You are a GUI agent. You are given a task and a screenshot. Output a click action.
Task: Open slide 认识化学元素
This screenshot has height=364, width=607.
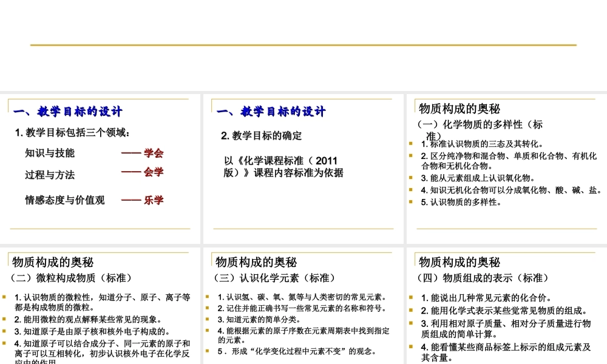click(303, 306)
